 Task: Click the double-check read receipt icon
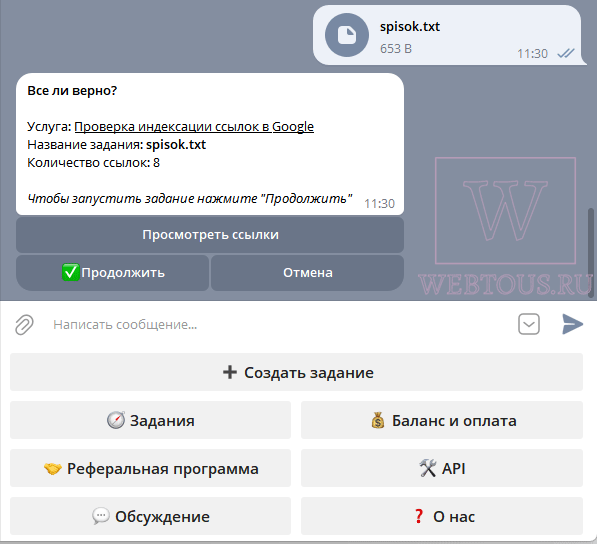click(x=566, y=53)
